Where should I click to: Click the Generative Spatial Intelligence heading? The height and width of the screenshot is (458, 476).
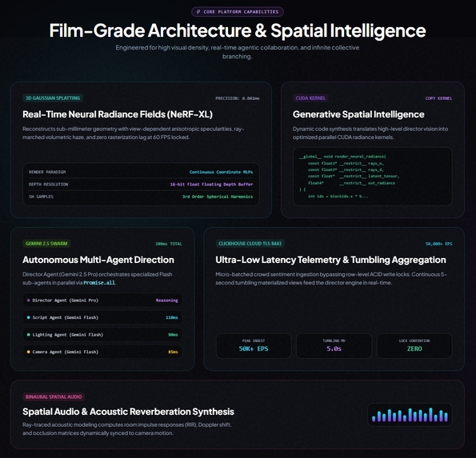point(358,114)
